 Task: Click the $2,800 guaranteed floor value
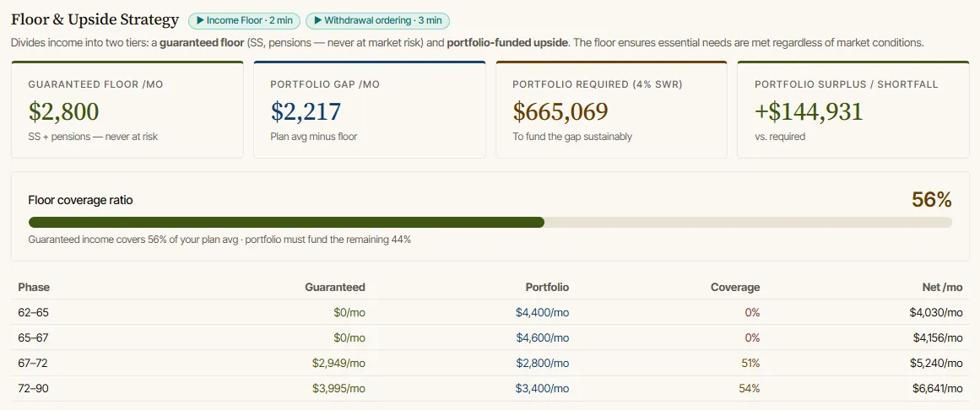click(64, 111)
